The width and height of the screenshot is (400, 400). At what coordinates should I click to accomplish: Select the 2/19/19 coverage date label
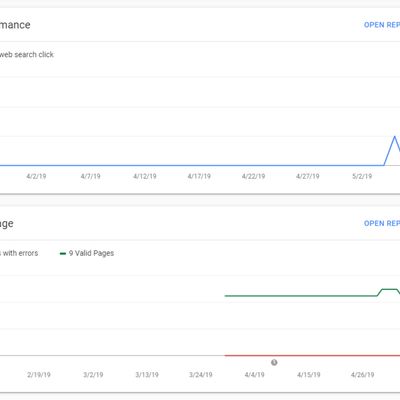coord(39,375)
